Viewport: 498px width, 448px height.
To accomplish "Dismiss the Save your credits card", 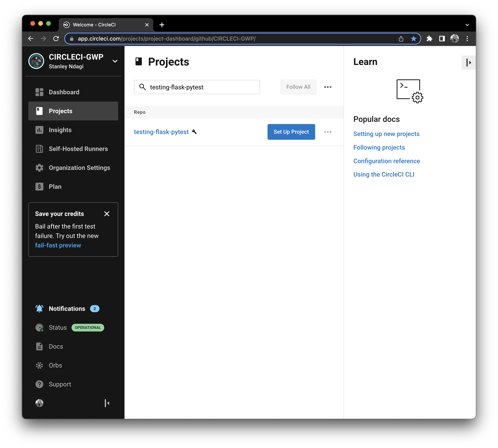I will pyautogui.click(x=107, y=214).
